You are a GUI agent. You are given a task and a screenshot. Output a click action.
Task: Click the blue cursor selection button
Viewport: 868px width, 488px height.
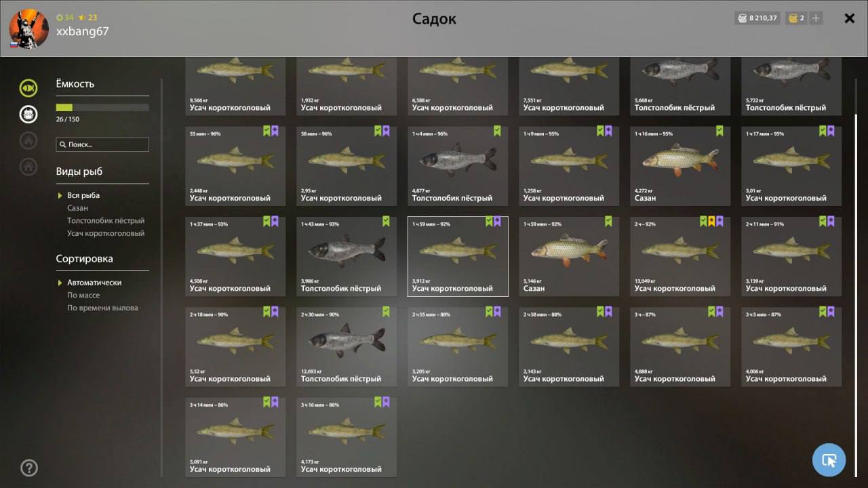click(829, 460)
